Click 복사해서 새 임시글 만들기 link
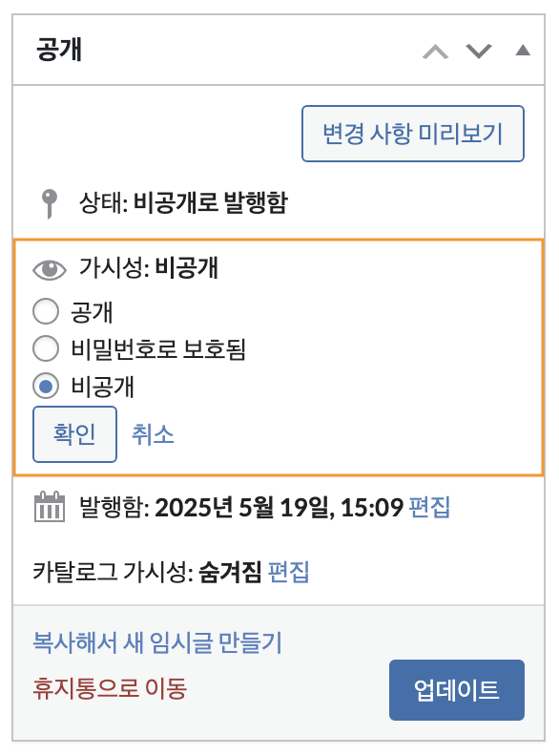Screen dimensions: 559x756 tap(157, 642)
